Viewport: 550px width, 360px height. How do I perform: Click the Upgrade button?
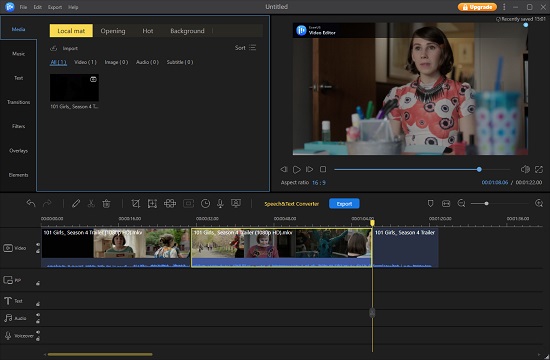[x=477, y=7]
